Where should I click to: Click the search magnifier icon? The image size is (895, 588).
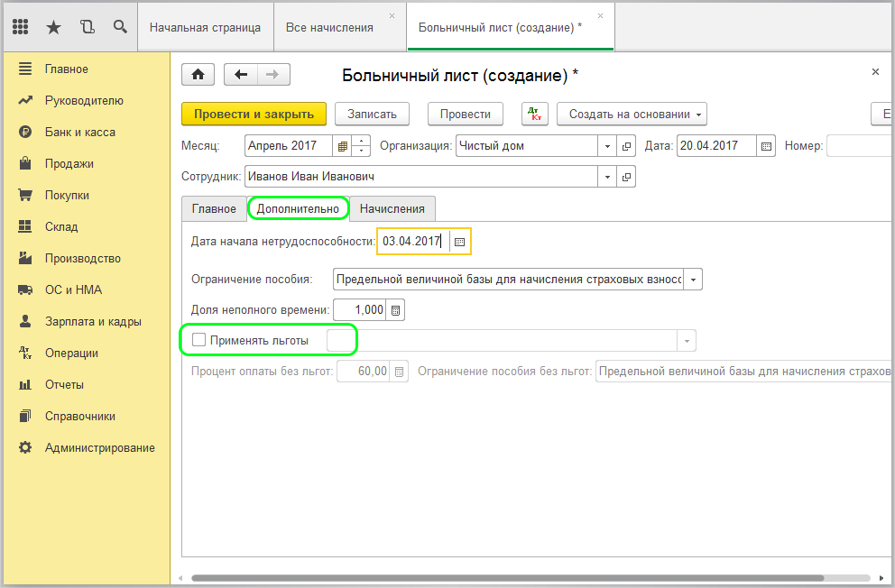[120, 27]
